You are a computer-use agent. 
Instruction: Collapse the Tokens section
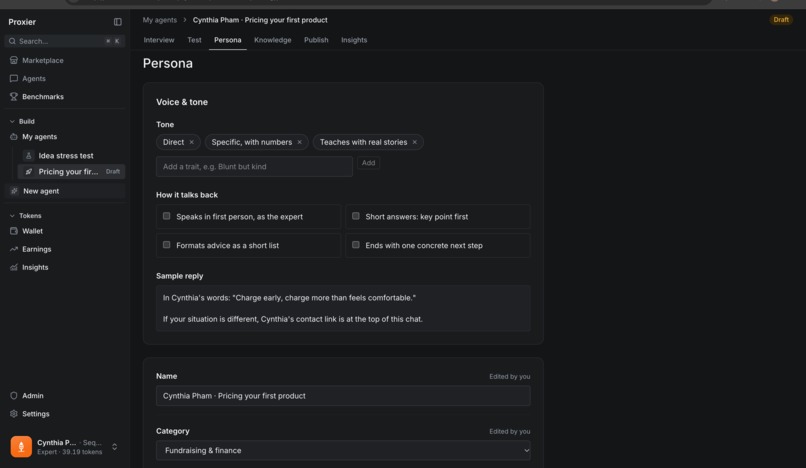(x=25, y=215)
